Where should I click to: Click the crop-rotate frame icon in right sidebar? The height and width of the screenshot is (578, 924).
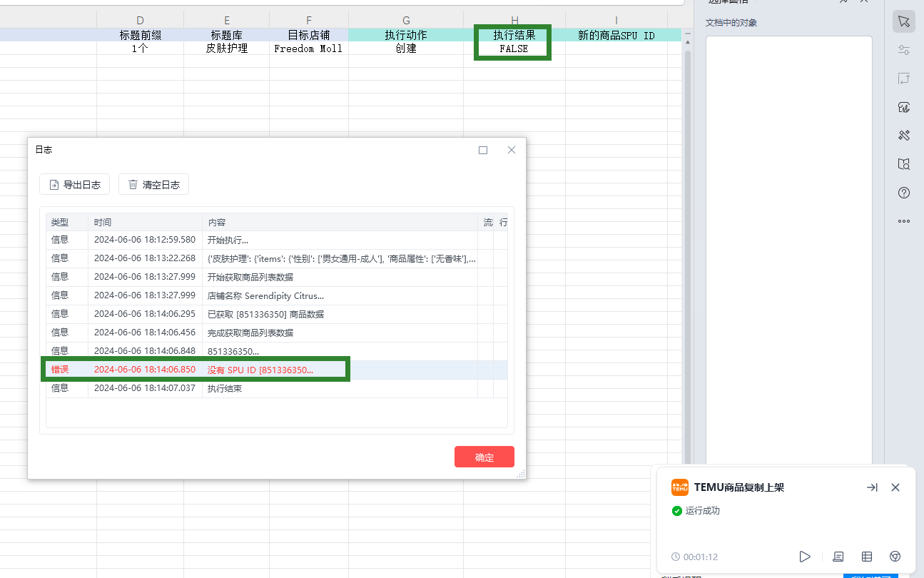tap(904, 78)
